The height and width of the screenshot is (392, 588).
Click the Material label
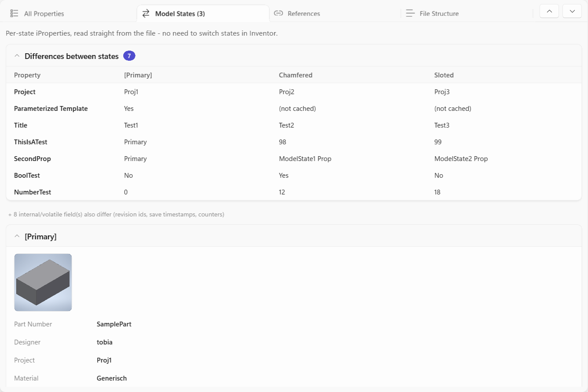pyautogui.click(x=26, y=378)
